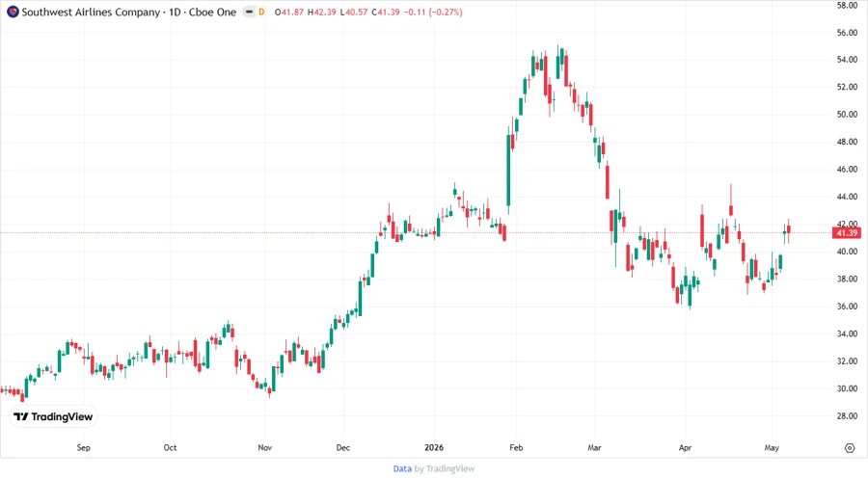The image size is (868, 480).
Task: Click the close value C41.39
Action: pos(385,12)
